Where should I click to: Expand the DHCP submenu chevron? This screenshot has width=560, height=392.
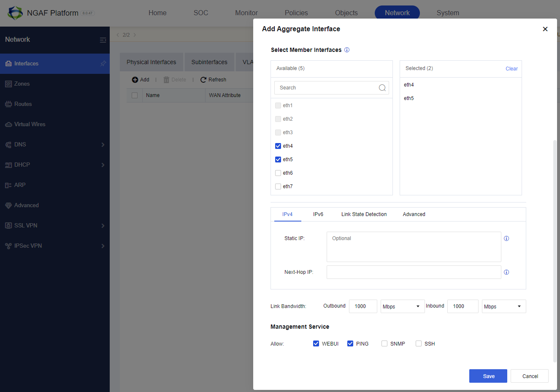click(103, 165)
